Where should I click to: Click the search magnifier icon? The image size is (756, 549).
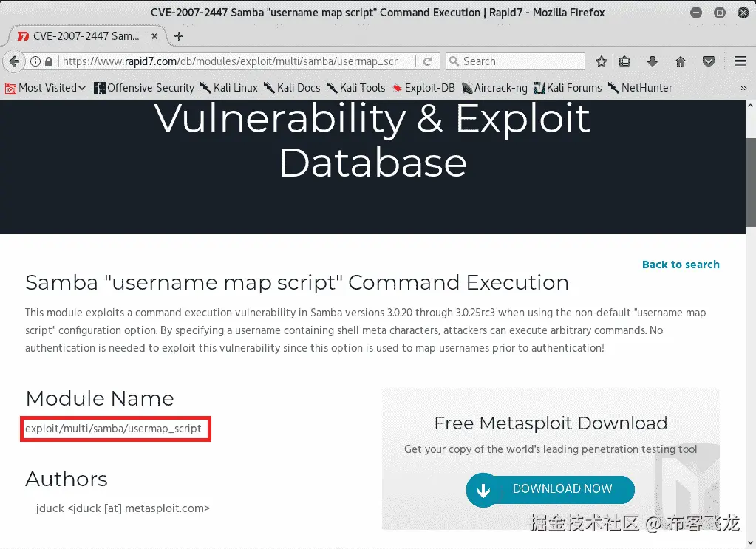(454, 61)
